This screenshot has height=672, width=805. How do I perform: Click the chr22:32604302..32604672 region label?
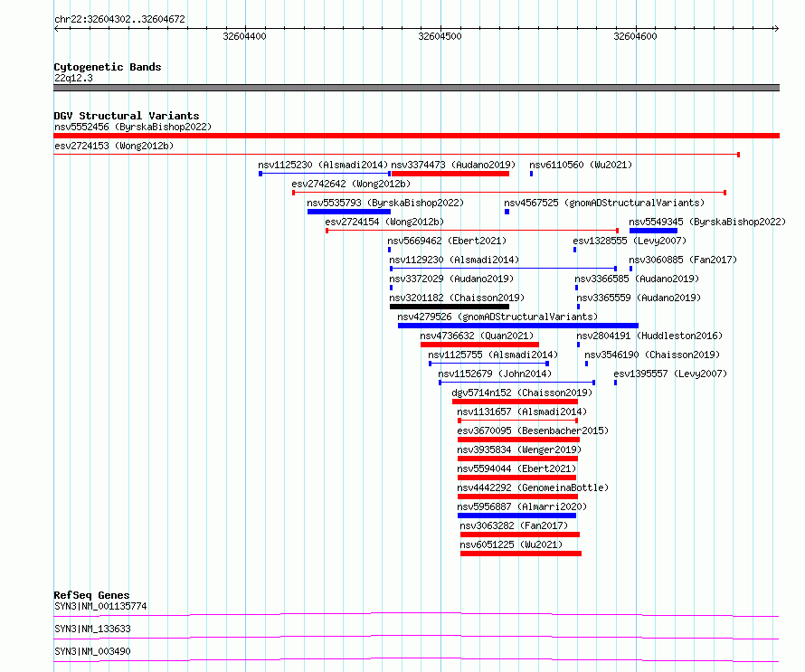119,19
